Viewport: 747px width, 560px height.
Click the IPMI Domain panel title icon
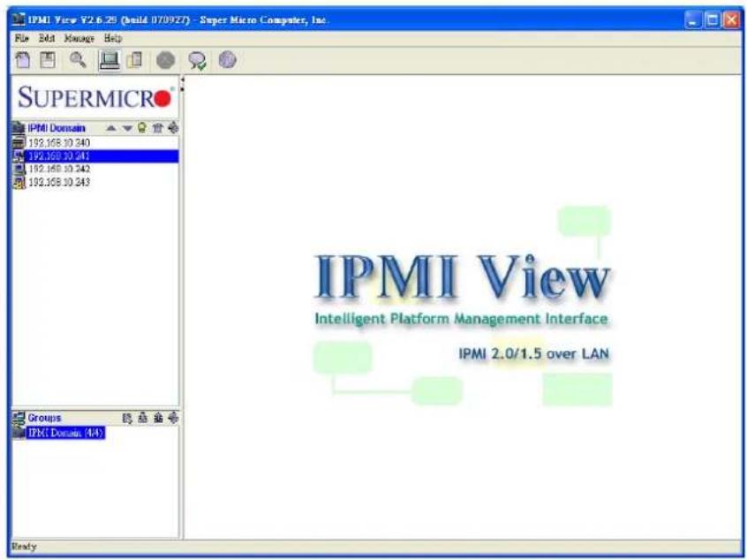19,128
